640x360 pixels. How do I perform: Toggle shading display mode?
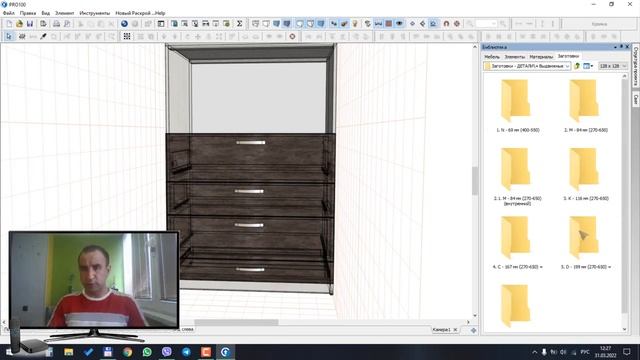point(321,24)
